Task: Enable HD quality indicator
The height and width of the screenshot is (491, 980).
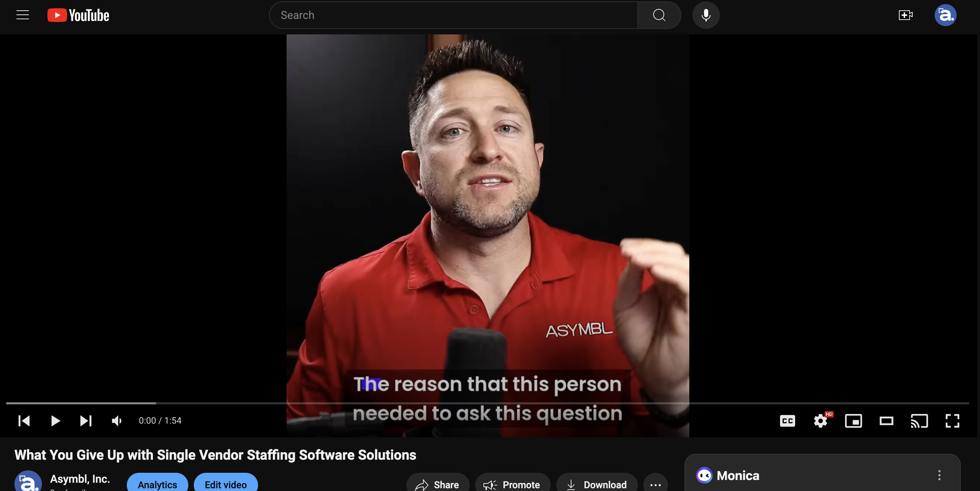Action: 820,420
